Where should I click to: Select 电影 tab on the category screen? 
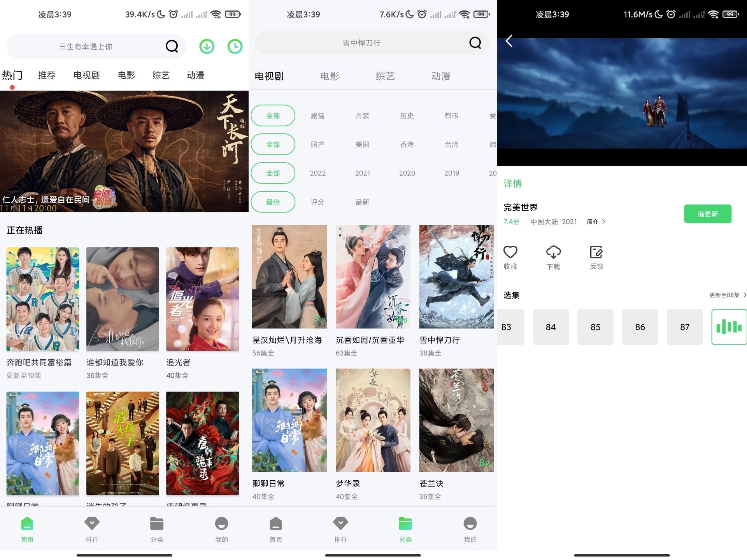[330, 76]
